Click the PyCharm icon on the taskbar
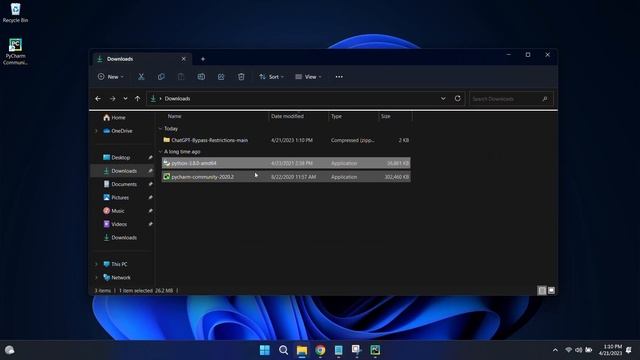Screen dimensions: 640x360 pos(375,350)
